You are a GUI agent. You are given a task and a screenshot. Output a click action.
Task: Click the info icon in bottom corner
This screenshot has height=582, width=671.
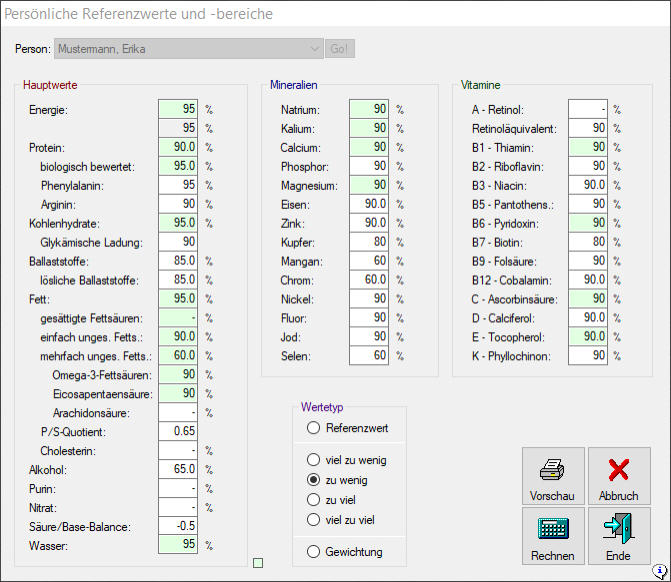pyautogui.click(x=660, y=572)
